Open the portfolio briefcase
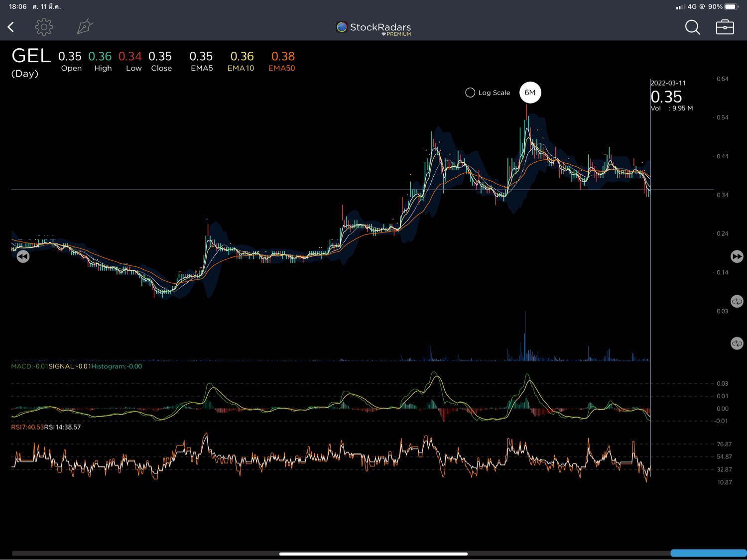Viewport: 747px width, 560px height. (x=725, y=27)
